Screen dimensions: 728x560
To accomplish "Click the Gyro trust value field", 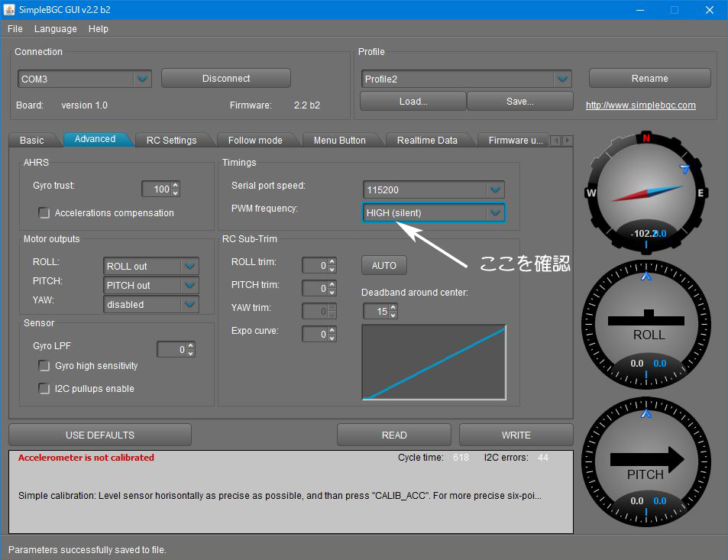I will [x=157, y=189].
